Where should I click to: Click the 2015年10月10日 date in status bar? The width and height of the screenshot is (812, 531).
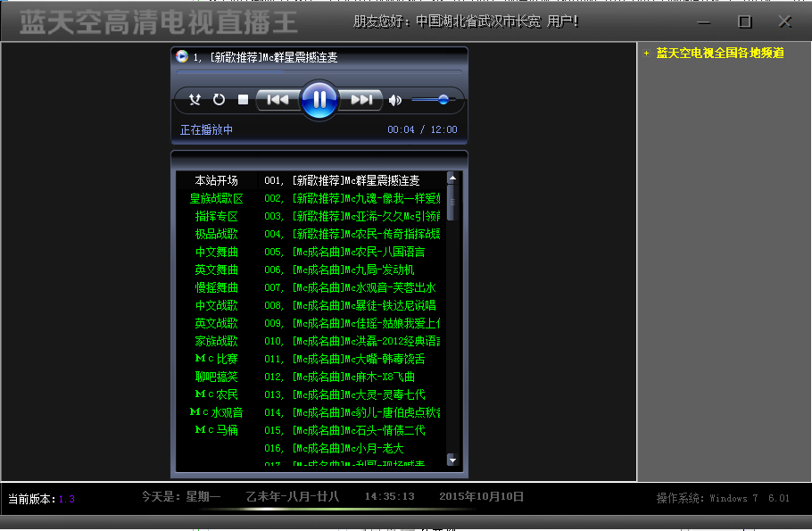[x=481, y=496]
